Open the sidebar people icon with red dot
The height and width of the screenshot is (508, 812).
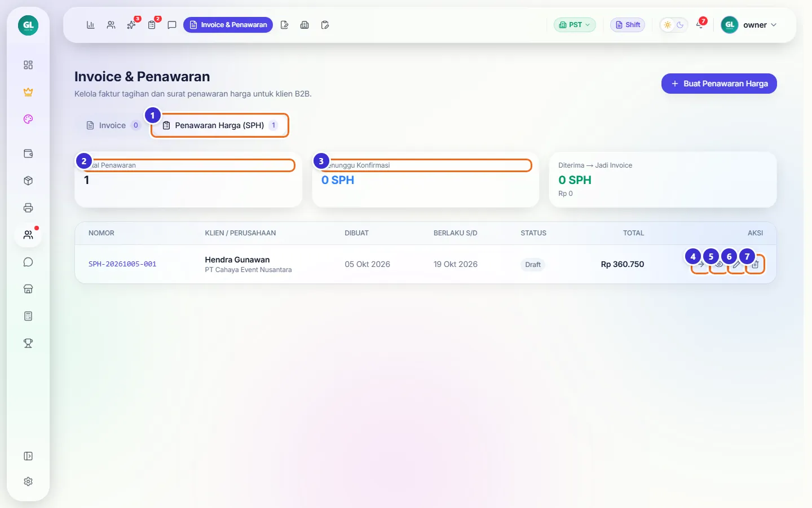tap(28, 235)
